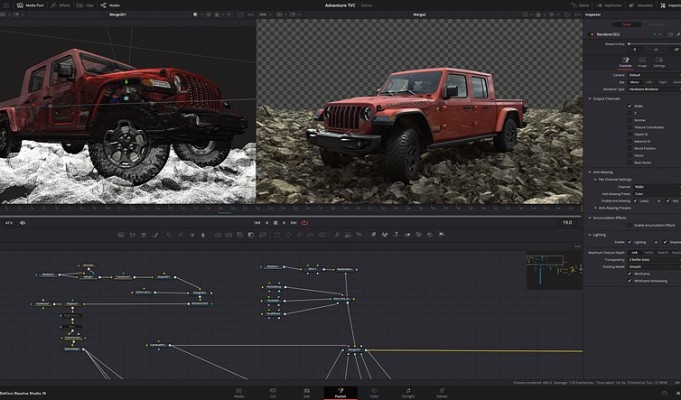Open the Image tab of Renderer3D2
This screenshot has height=400, width=681.
coord(642,62)
